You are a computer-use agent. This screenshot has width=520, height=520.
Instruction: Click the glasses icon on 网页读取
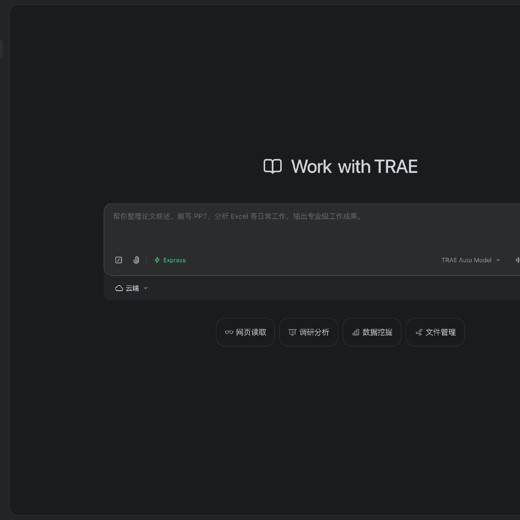(229, 332)
